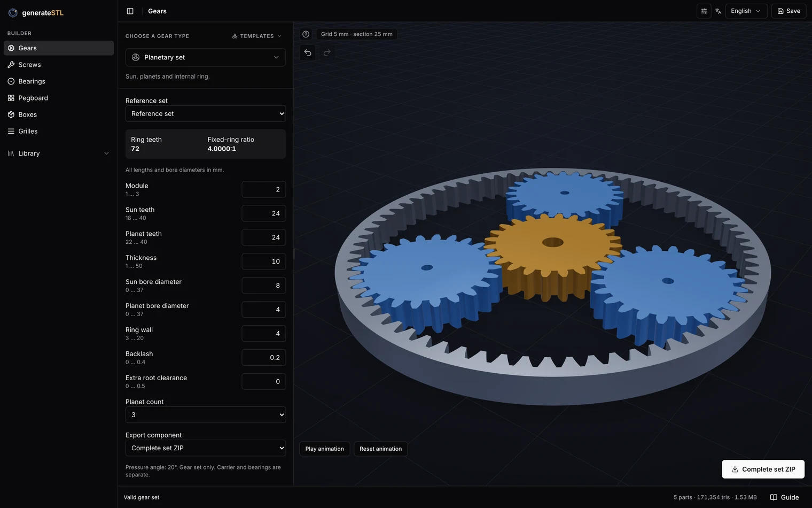The height and width of the screenshot is (508, 812).
Task: Click the 'Grid 5 mm · section 25 mm' label
Action: pyautogui.click(x=357, y=34)
